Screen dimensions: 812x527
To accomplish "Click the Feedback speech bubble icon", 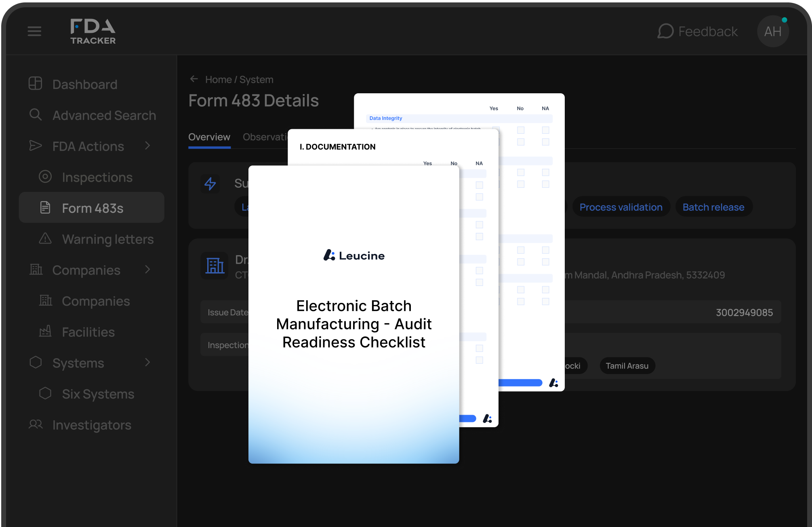I will pyautogui.click(x=665, y=31).
